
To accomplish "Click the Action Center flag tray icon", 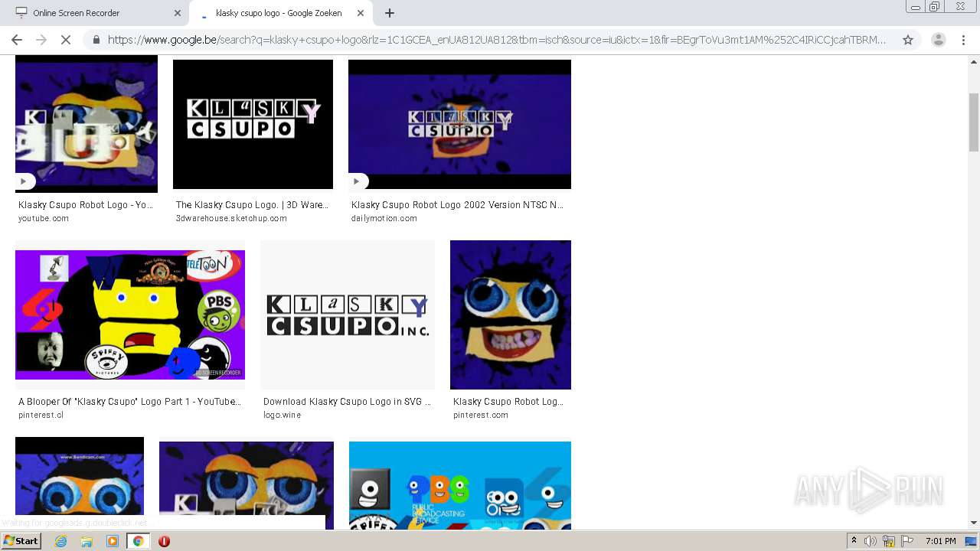I will point(907,541).
